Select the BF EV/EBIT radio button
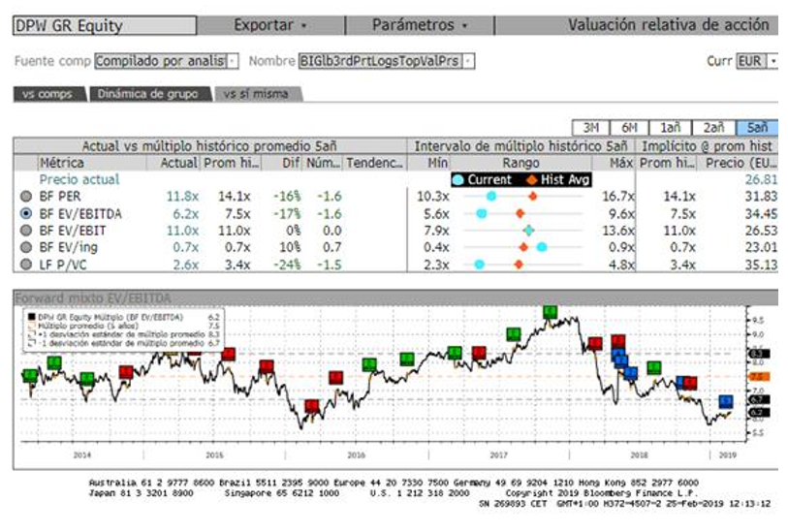This screenshot has height=532, width=788. click(x=26, y=231)
